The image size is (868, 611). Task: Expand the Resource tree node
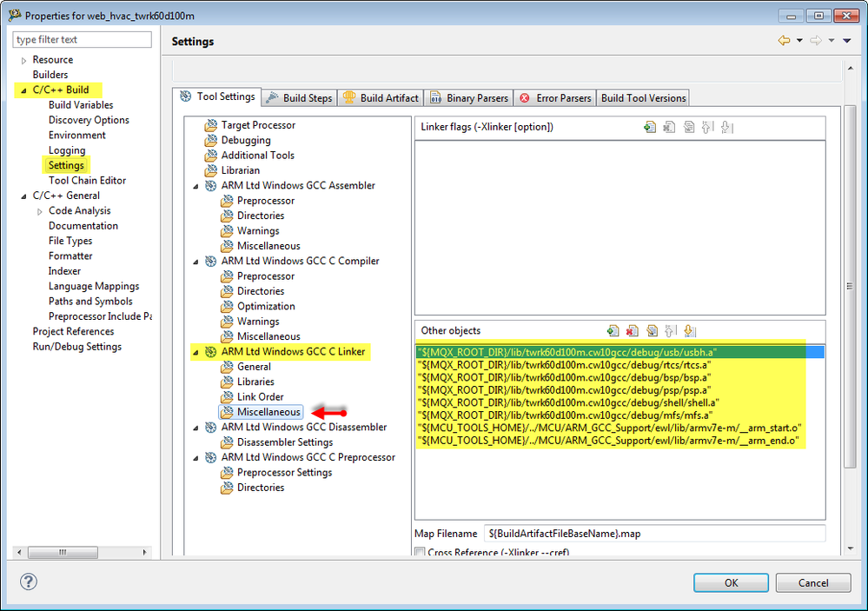coord(23,60)
